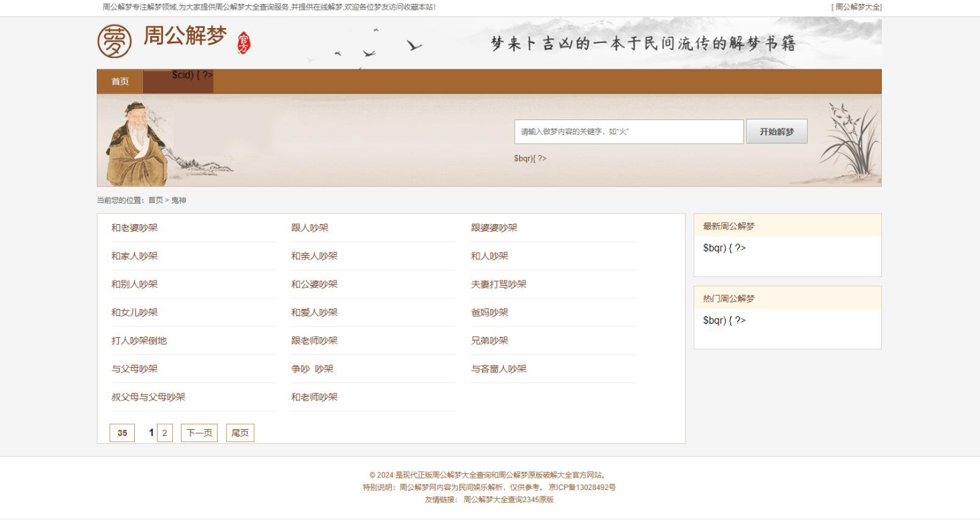Click the 开始解梦 search button
980x520 pixels.
click(777, 132)
